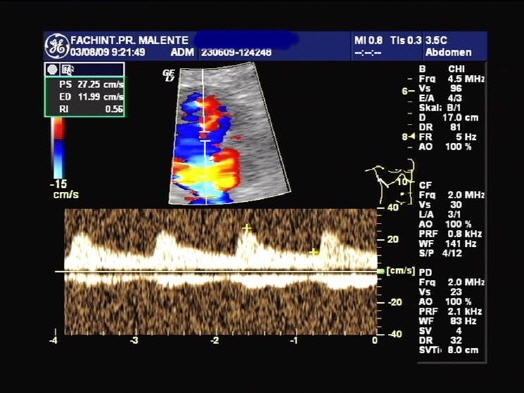Click the Abdomen preset label in header
Screen dimensions: 524x393
(x=448, y=52)
